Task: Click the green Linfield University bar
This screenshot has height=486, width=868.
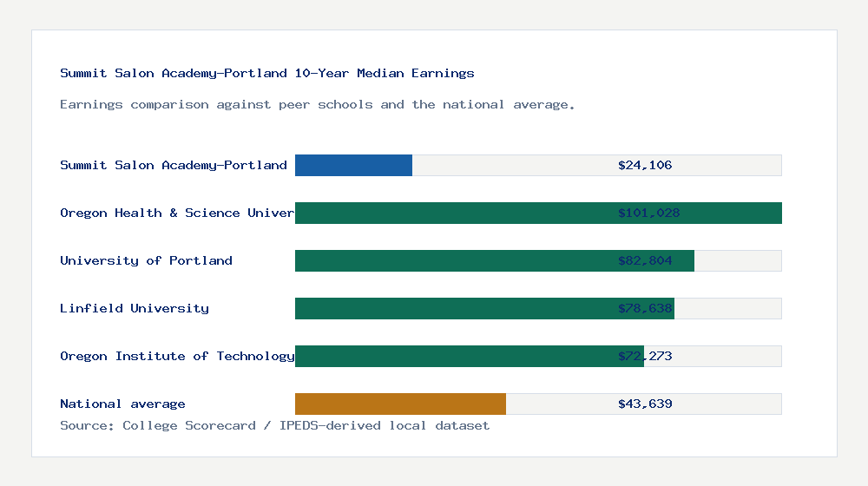Action: coord(484,308)
